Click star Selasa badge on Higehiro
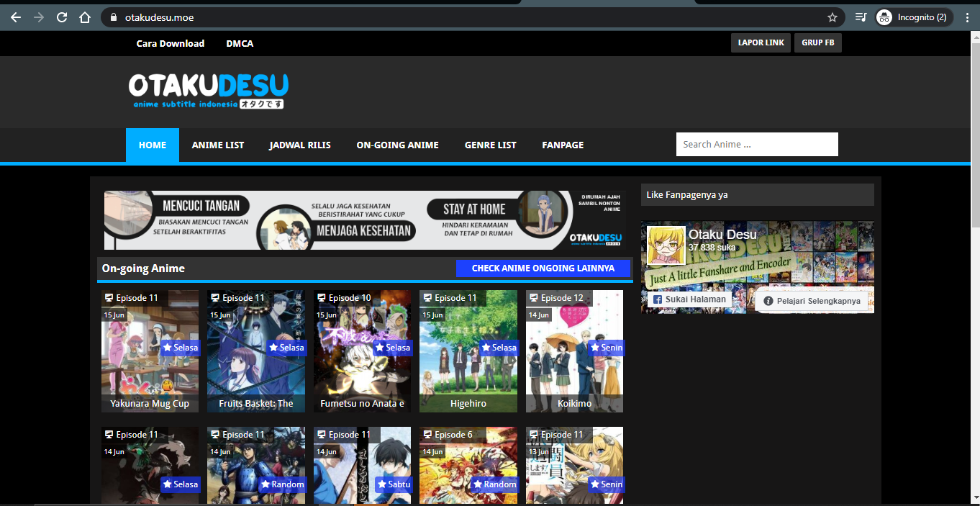980x506 pixels. click(499, 348)
